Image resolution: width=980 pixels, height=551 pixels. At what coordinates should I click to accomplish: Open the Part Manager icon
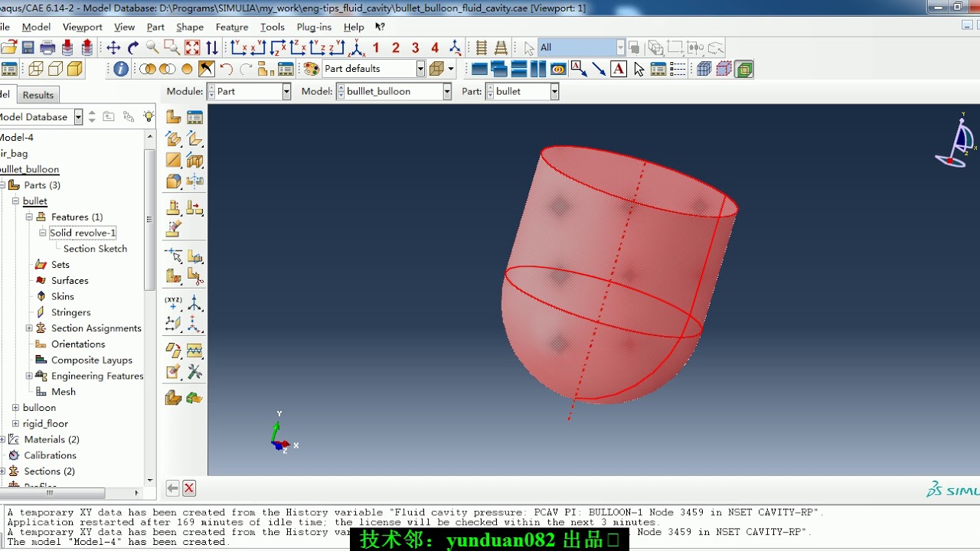[x=195, y=117]
